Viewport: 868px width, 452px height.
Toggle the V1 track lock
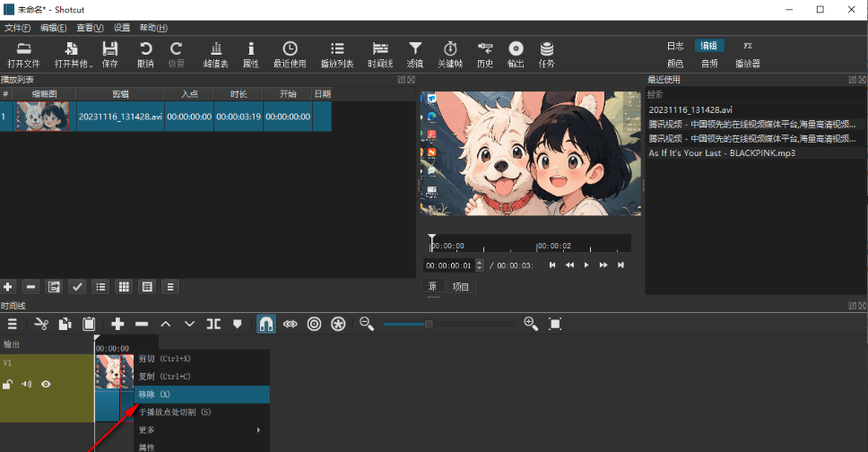[8, 385]
